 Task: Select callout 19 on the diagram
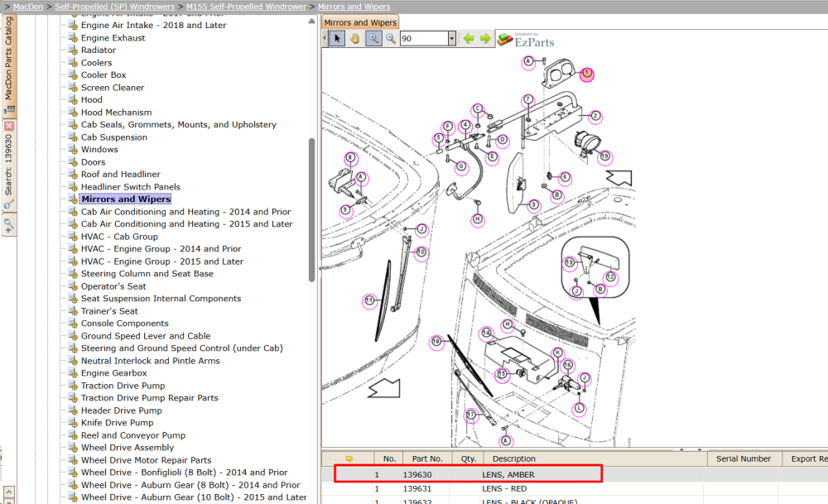(x=604, y=156)
